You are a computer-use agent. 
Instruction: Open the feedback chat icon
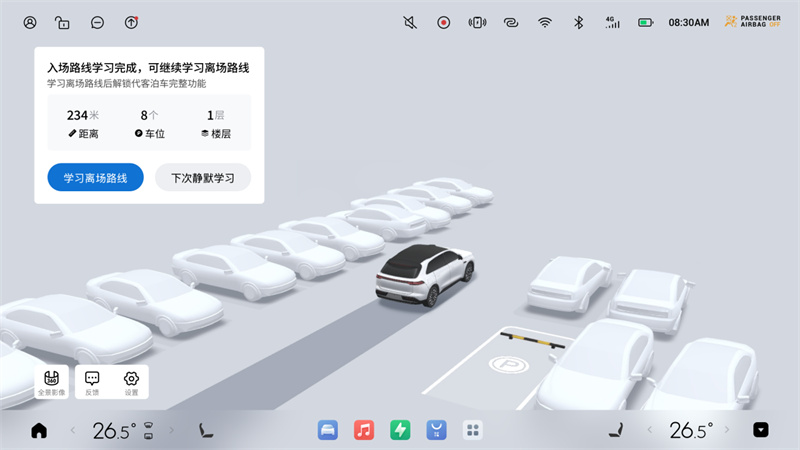tap(92, 382)
